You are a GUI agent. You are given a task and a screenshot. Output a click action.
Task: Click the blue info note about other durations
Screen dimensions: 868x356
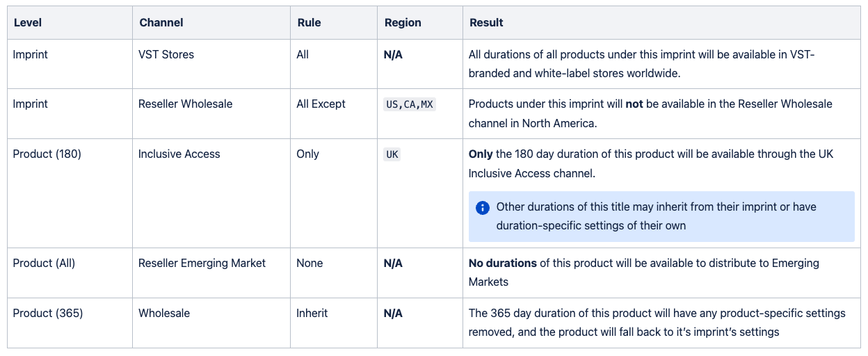coord(661,216)
